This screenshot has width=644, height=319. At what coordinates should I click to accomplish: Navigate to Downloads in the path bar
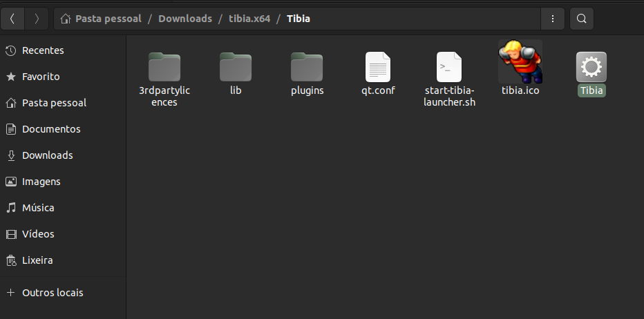[x=185, y=19]
